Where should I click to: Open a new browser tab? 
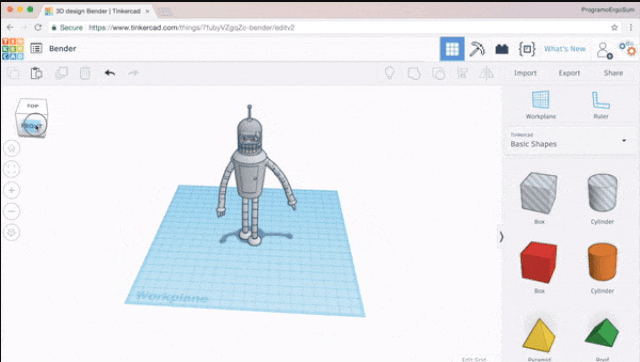click(x=164, y=12)
